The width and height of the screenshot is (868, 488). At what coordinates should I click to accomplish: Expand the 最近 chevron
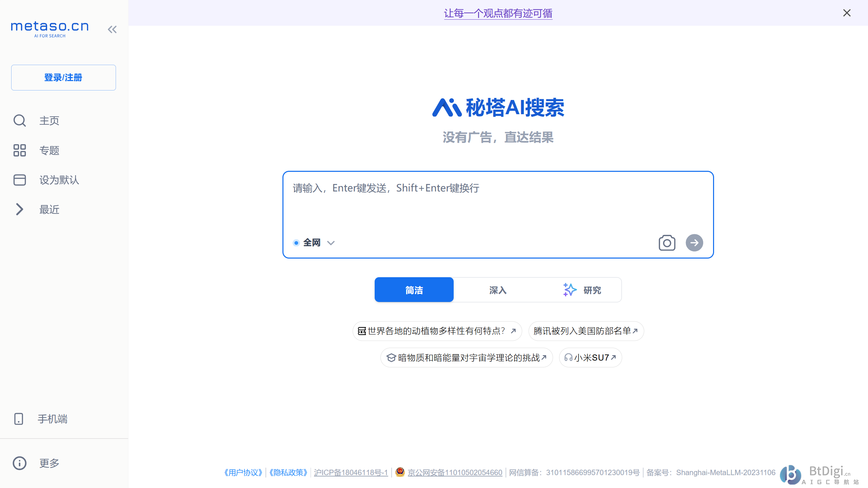click(x=20, y=209)
